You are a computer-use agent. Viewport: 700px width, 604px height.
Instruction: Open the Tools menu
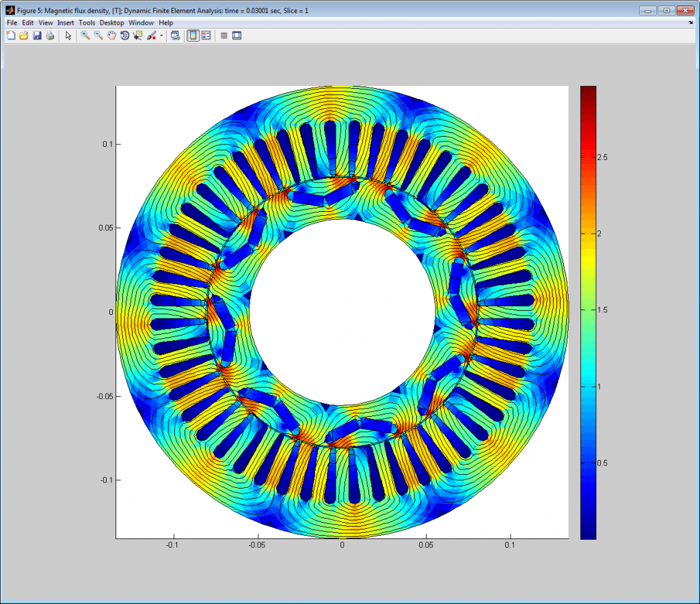point(87,23)
